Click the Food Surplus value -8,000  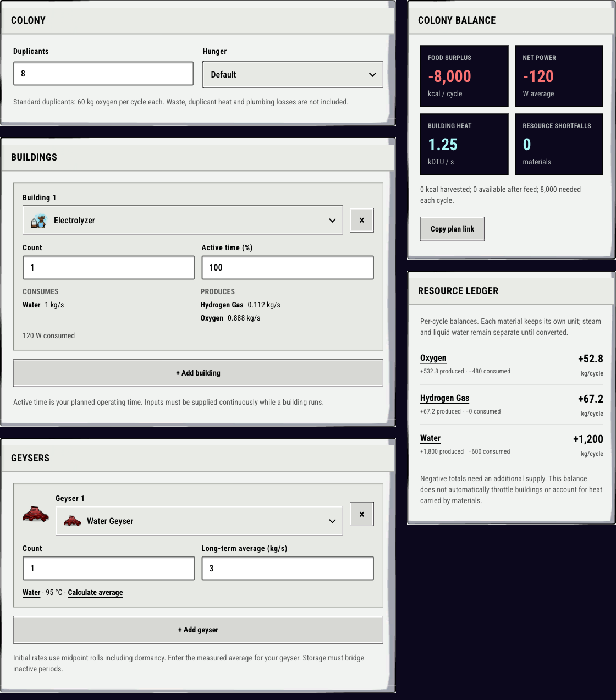[449, 76]
